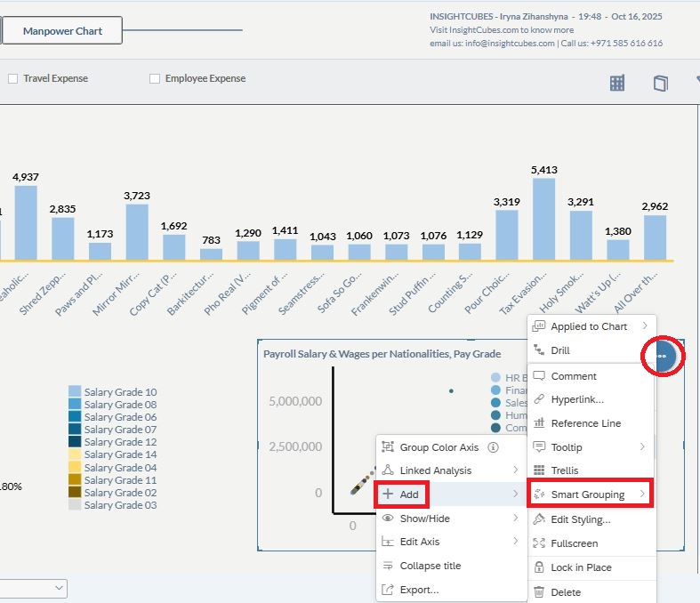Tick the Employee Expense checkbox
Viewport: 700px width, 603px height.
point(156,79)
